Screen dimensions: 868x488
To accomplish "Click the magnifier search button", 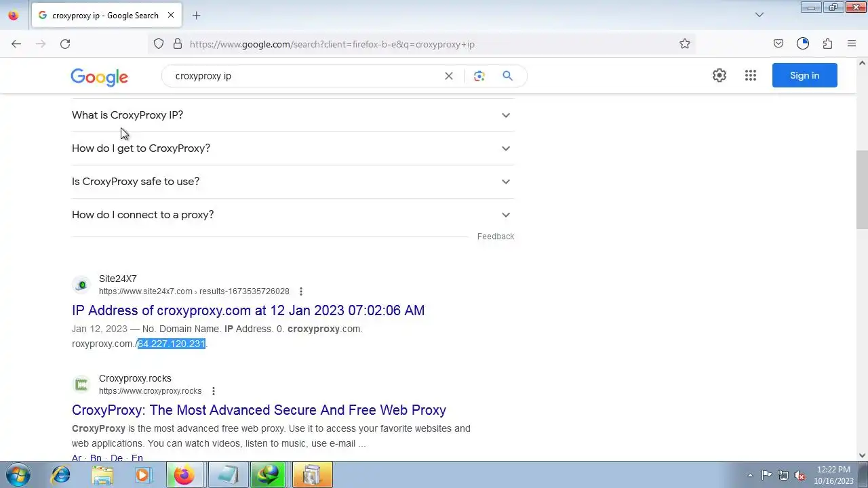I will click(x=507, y=76).
